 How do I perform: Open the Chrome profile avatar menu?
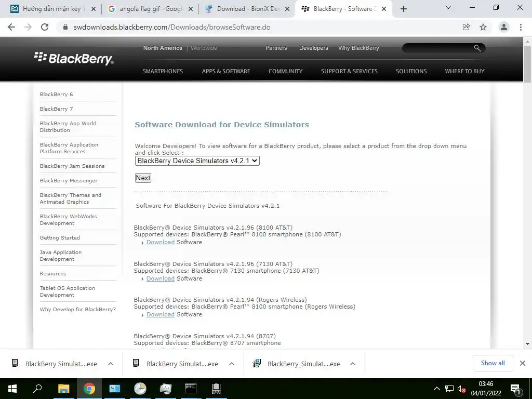click(504, 27)
